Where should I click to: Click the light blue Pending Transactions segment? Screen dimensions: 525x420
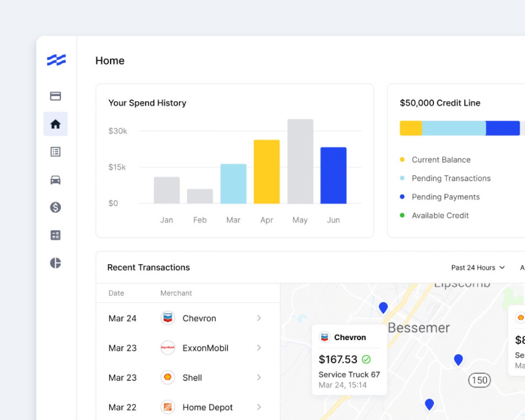pos(454,128)
